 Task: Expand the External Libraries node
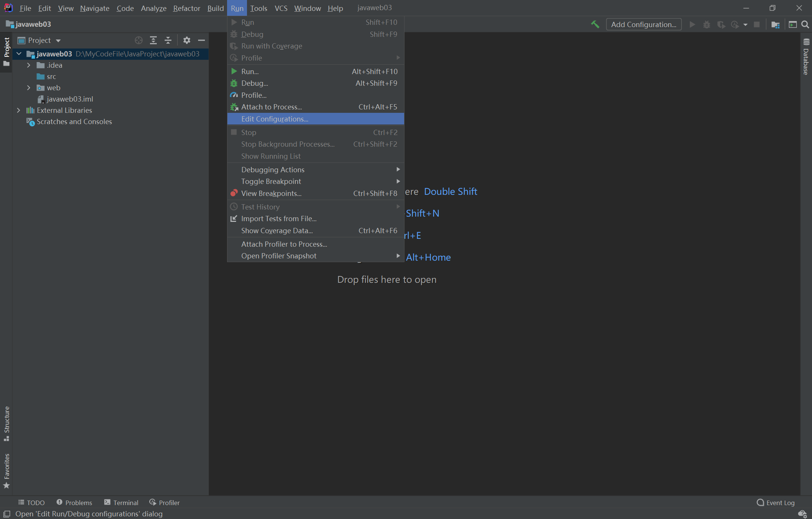click(x=18, y=110)
